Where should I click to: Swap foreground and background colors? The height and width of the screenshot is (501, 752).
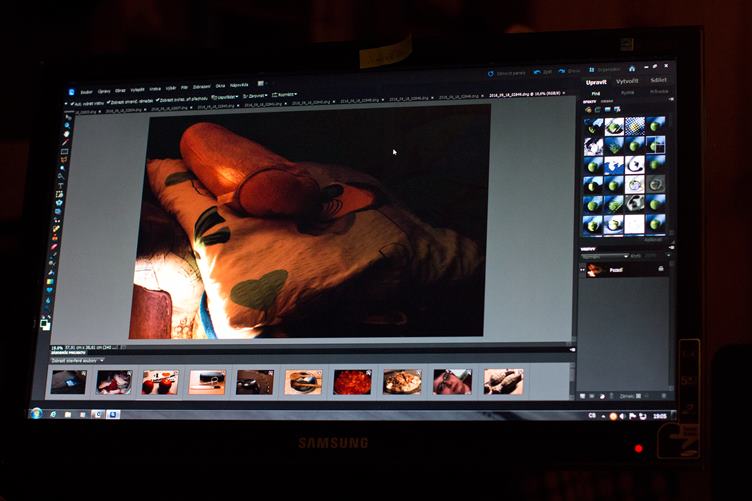[x=49, y=317]
